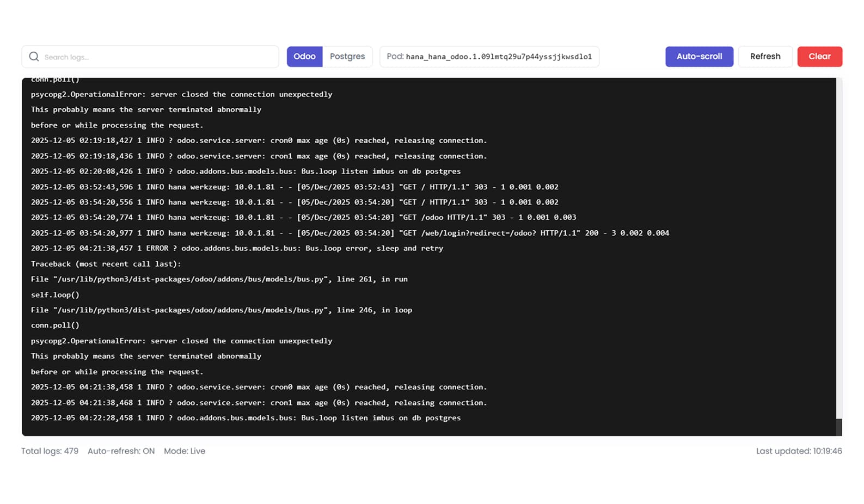The image size is (864, 504).
Task: Toggle the Auto-scroll button
Action: click(x=699, y=57)
